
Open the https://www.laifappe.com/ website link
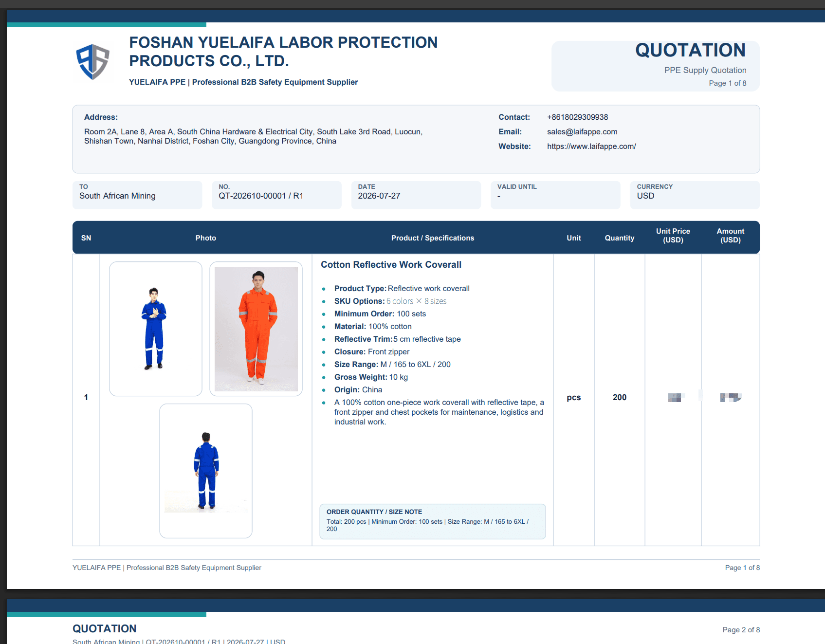(x=591, y=147)
